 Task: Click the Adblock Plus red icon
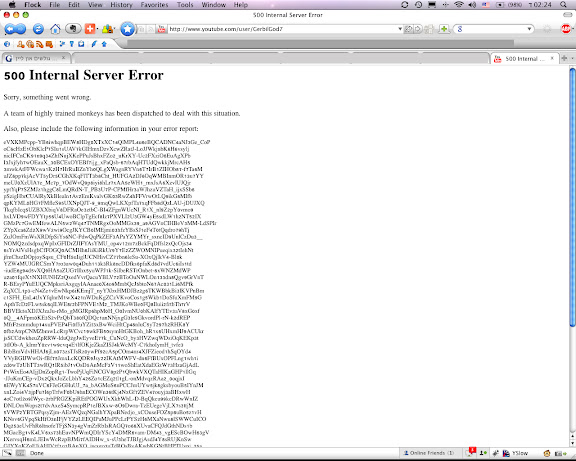[566, 29]
